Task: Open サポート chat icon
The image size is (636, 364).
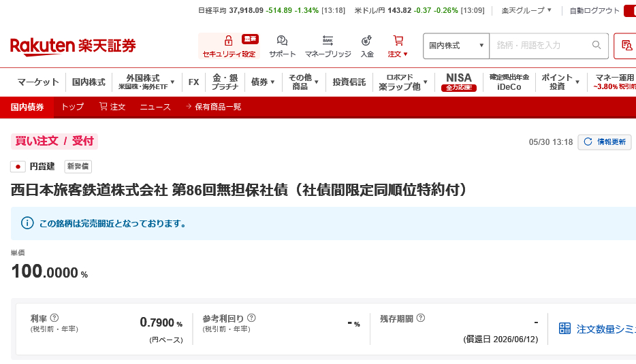Action: tap(283, 41)
